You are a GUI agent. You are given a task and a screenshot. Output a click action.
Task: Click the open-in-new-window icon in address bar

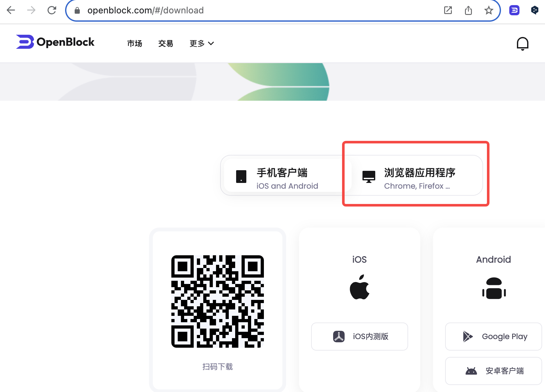click(x=448, y=10)
